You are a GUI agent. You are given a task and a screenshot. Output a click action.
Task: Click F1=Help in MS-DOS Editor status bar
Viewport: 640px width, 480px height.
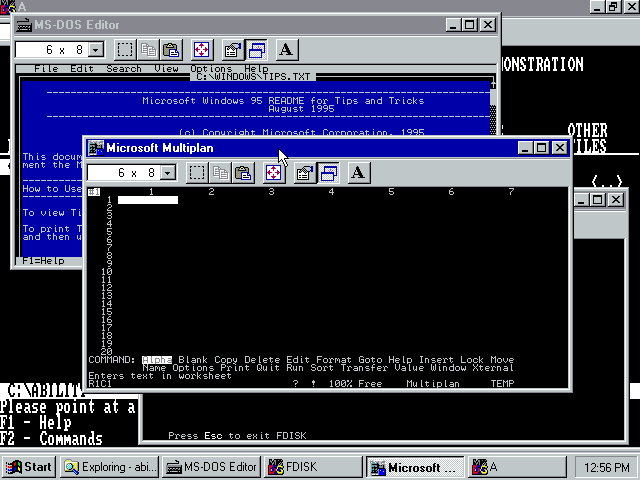point(43,261)
